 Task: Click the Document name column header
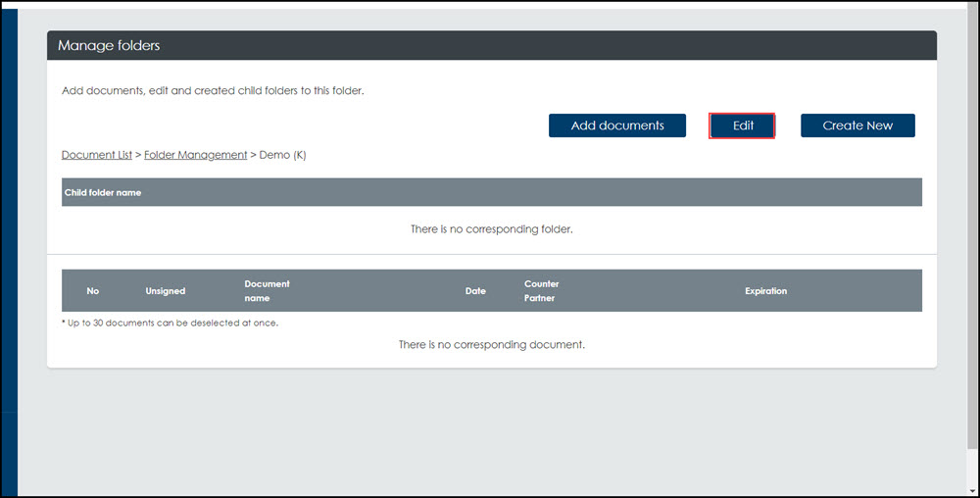[x=267, y=291]
